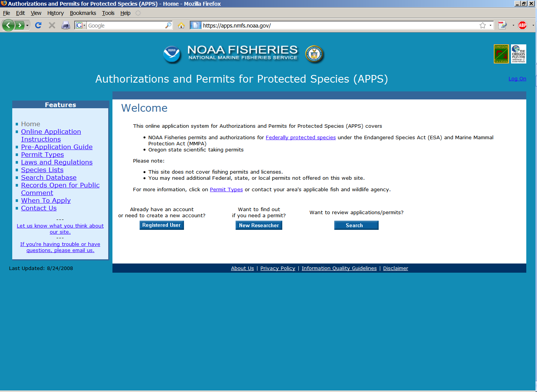Open the Contact Us link
This screenshot has height=392, width=537.
[39, 208]
